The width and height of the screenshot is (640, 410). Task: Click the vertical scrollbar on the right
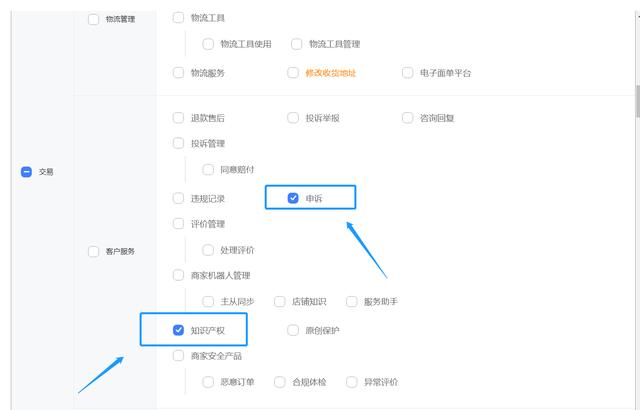635,100
